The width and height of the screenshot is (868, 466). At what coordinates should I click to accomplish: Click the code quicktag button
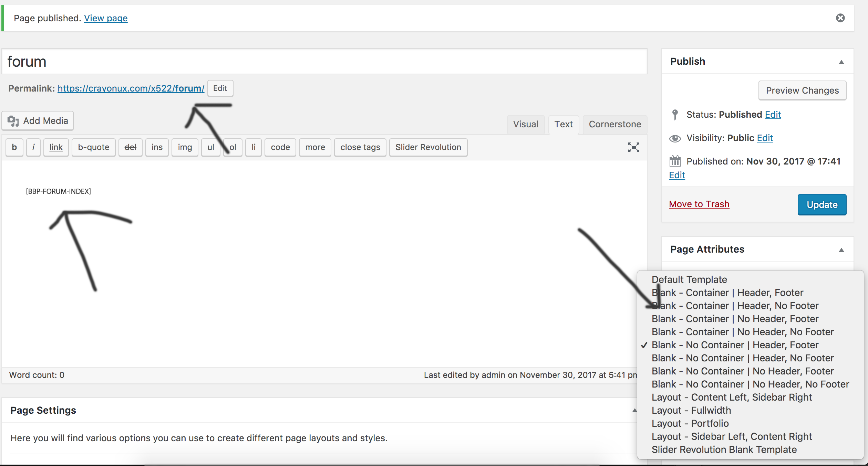click(280, 147)
